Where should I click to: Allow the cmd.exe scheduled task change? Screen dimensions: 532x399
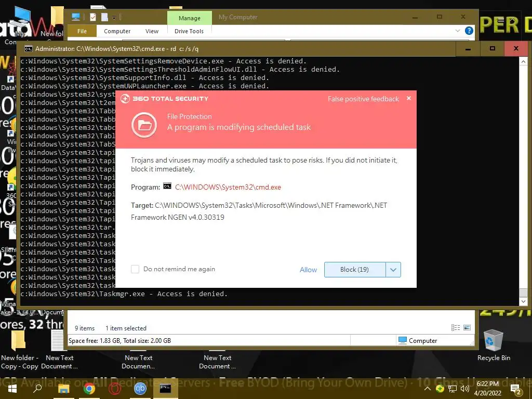point(308,270)
